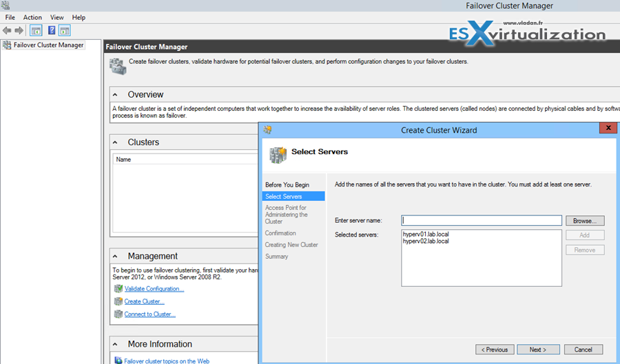620x364 pixels.
Task: Click the Enter server name input field
Action: (x=482, y=220)
